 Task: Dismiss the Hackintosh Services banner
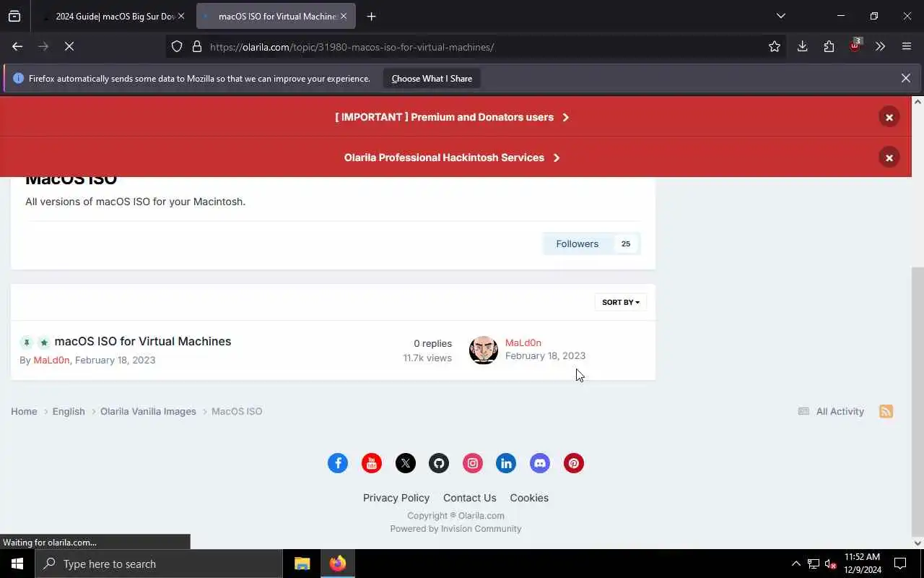[x=889, y=158]
